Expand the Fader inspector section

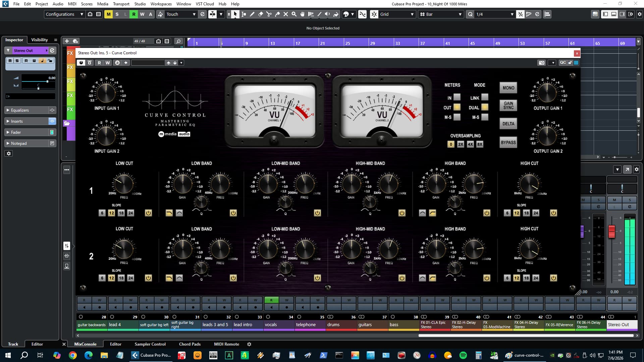click(27, 132)
